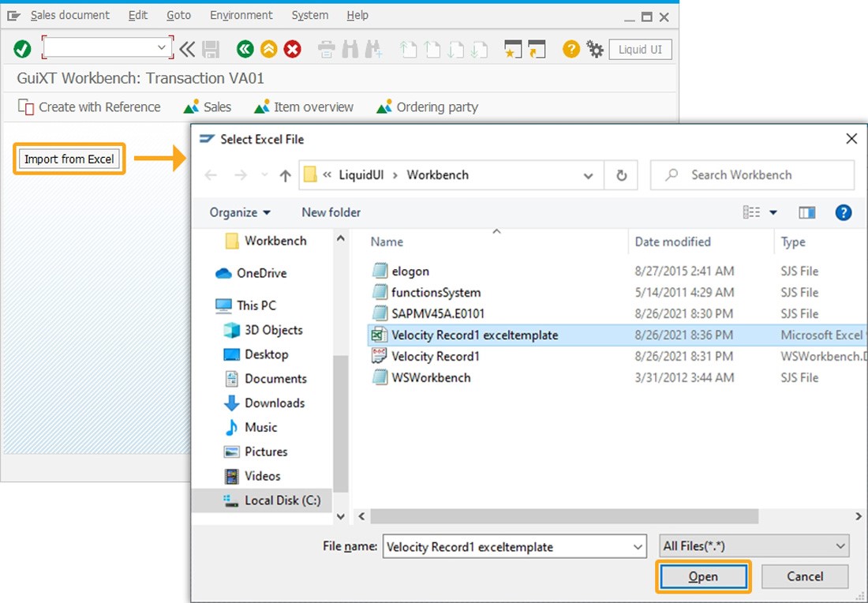Click navigation pane scroll down arrow

[x=340, y=516]
